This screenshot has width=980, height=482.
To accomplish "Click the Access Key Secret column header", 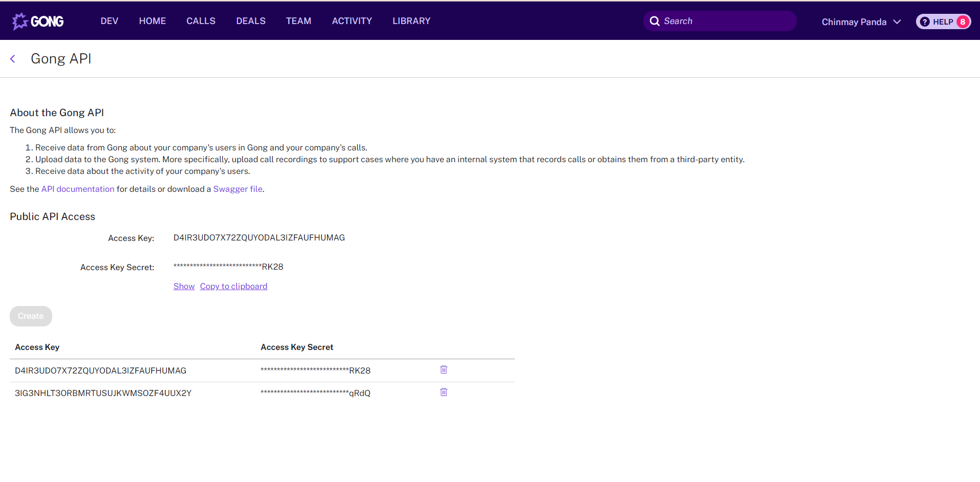I will [x=297, y=347].
